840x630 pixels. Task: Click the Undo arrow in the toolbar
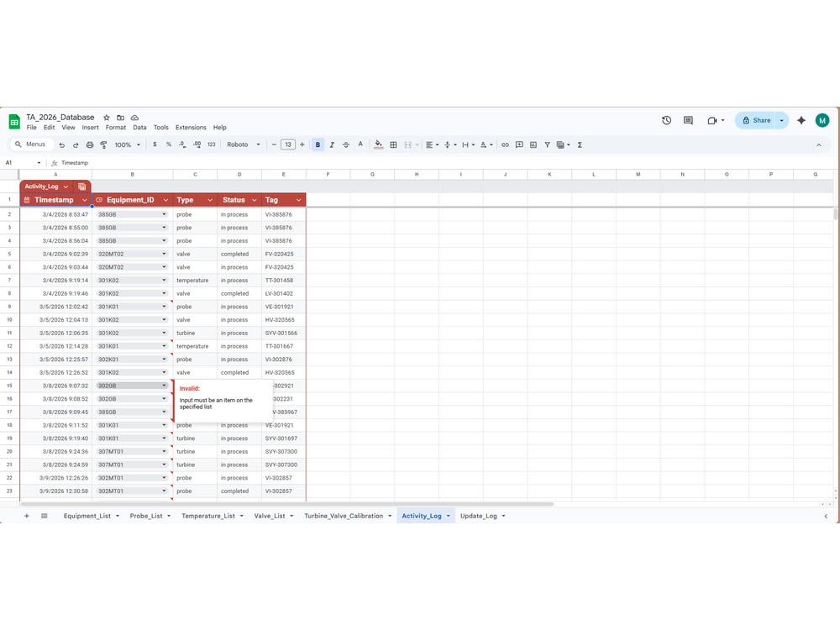[x=61, y=144]
